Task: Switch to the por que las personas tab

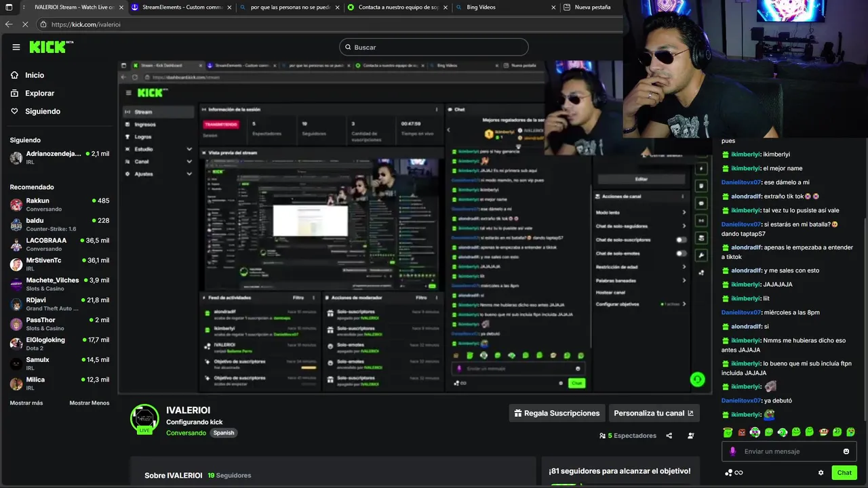Action: (289, 7)
